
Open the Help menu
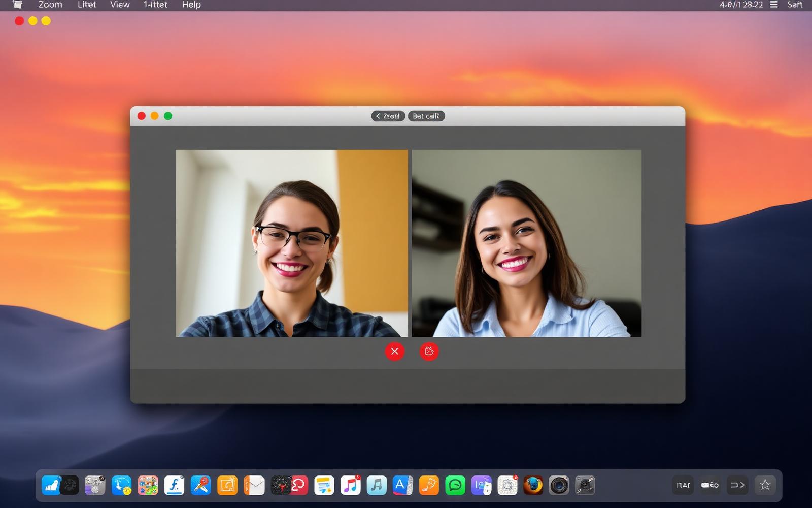click(x=191, y=5)
